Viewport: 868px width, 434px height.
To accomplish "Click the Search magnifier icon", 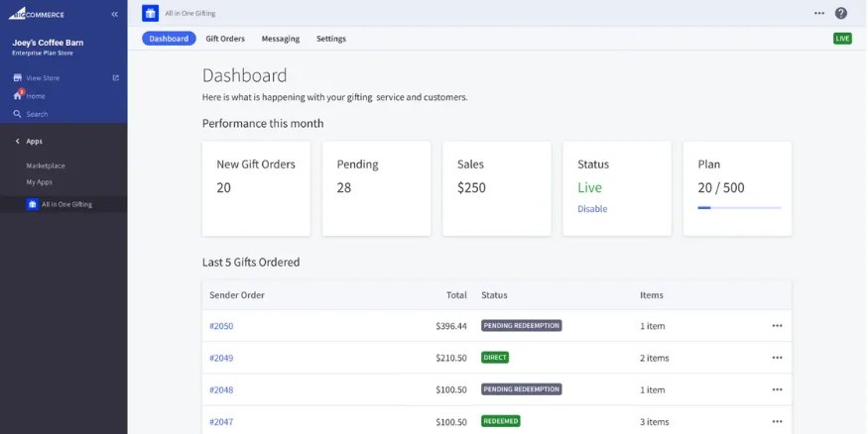I will click(18, 114).
